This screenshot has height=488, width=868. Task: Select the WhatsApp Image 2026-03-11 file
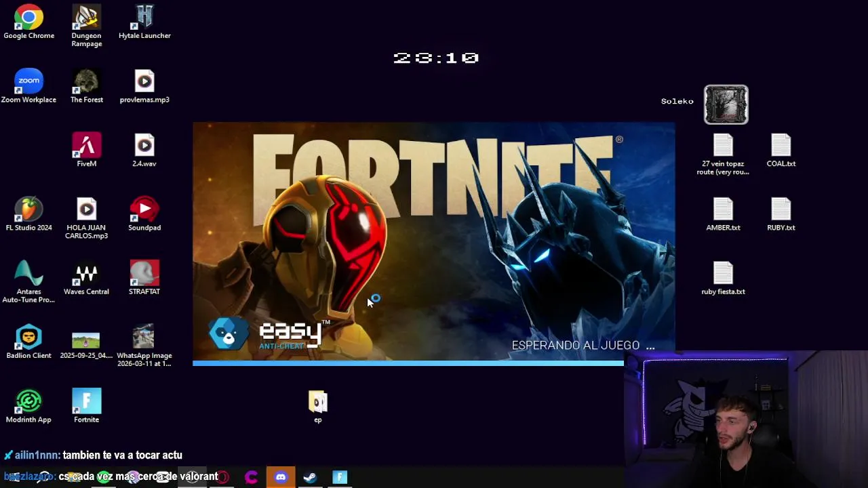click(144, 346)
